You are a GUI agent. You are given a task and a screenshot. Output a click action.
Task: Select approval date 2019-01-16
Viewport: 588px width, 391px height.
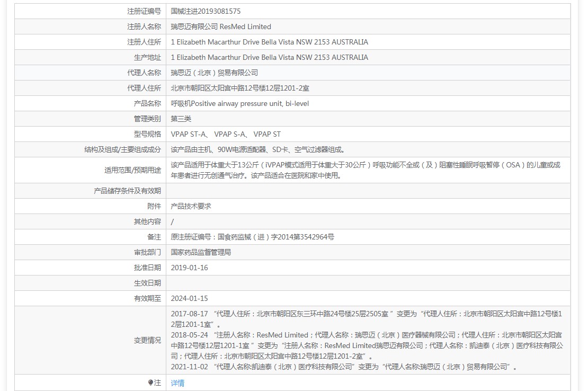pyautogui.click(x=189, y=268)
